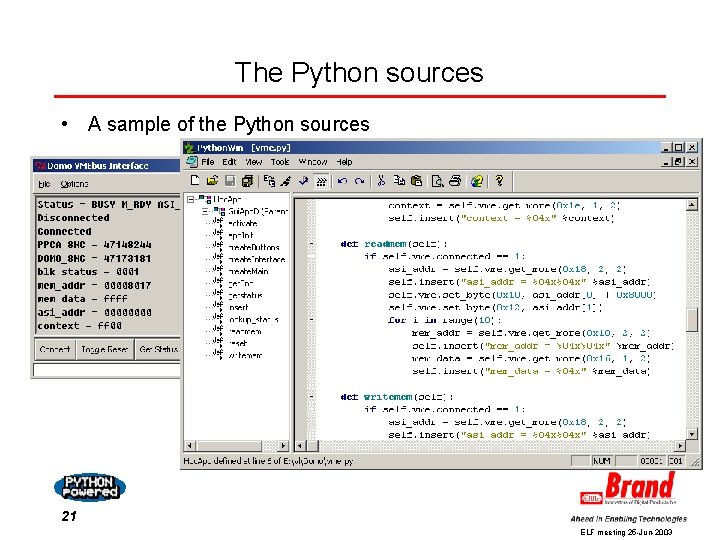The width and height of the screenshot is (720, 540).
Task: Select the insert method in tree
Action: (x=238, y=307)
